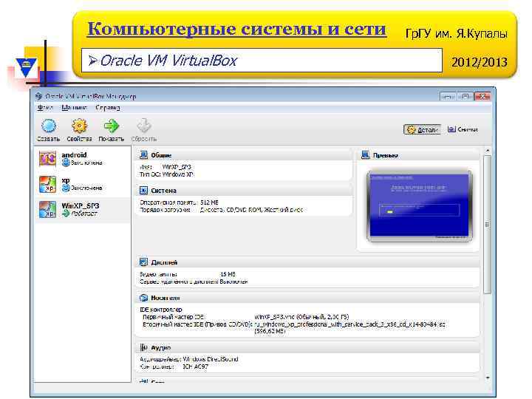Select the WinXP_SP3 machine name
This screenshot has height=399, width=532.
(x=80, y=205)
